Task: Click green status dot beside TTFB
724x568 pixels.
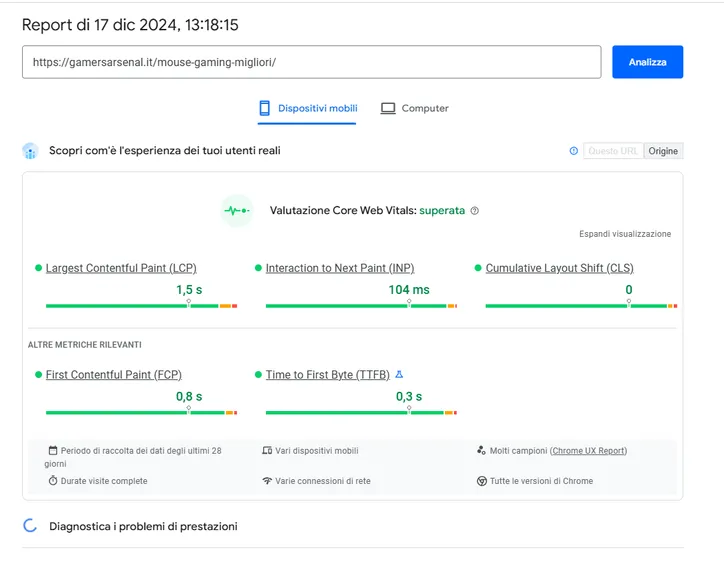Action: click(258, 375)
